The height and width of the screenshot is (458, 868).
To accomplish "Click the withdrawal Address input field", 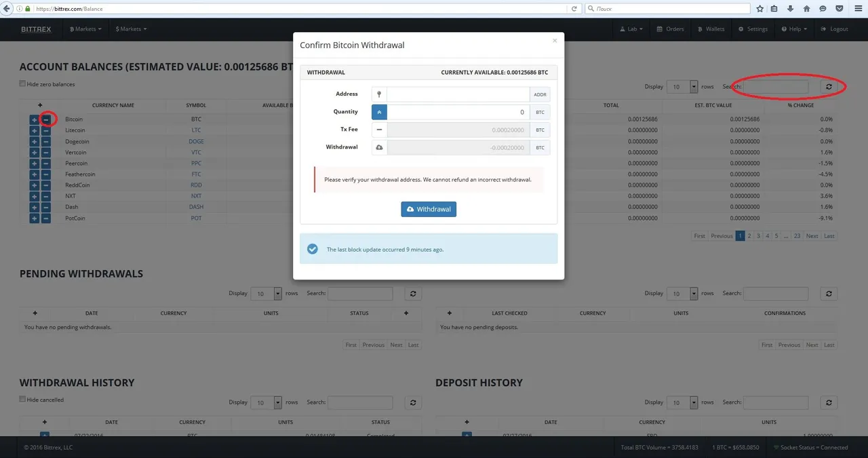I will tap(458, 94).
